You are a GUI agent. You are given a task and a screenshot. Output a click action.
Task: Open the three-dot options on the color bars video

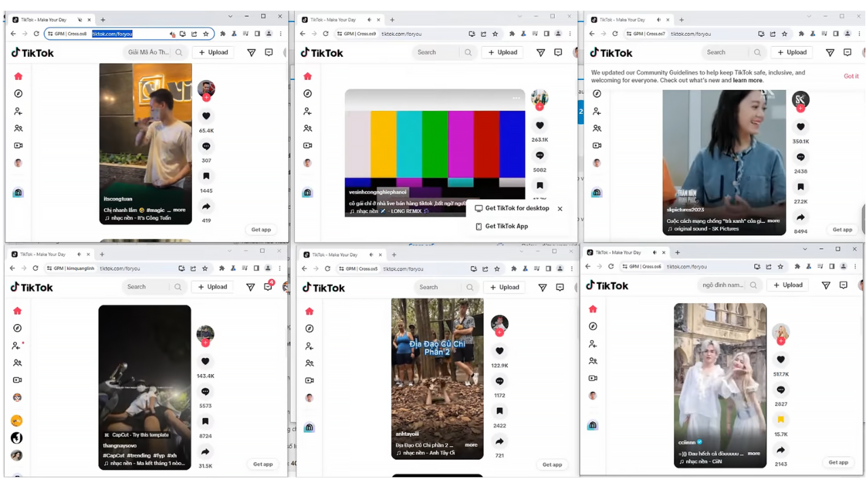516,98
